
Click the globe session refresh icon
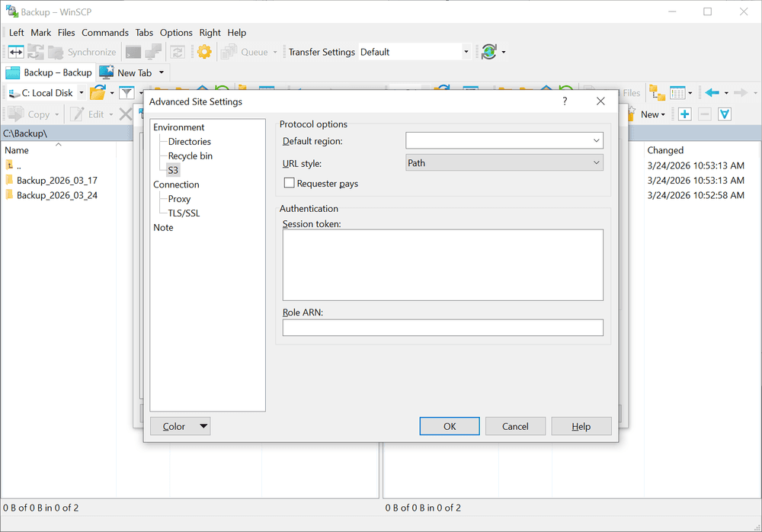tap(489, 52)
